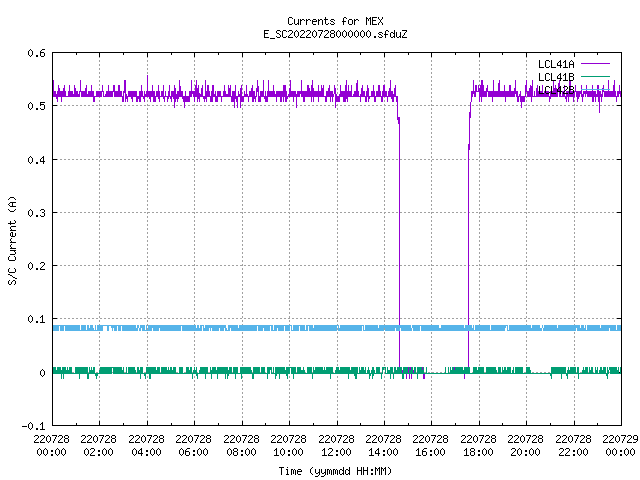The image size is (640, 480).
Task: Click the x-axis tick '220728 04:00'
Action: point(146,446)
